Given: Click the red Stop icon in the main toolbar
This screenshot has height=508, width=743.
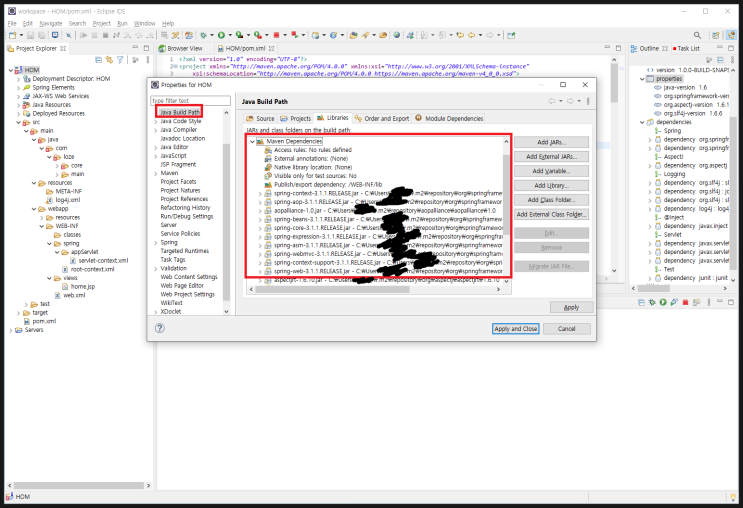Looking at the screenshot, I should coord(276,35).
